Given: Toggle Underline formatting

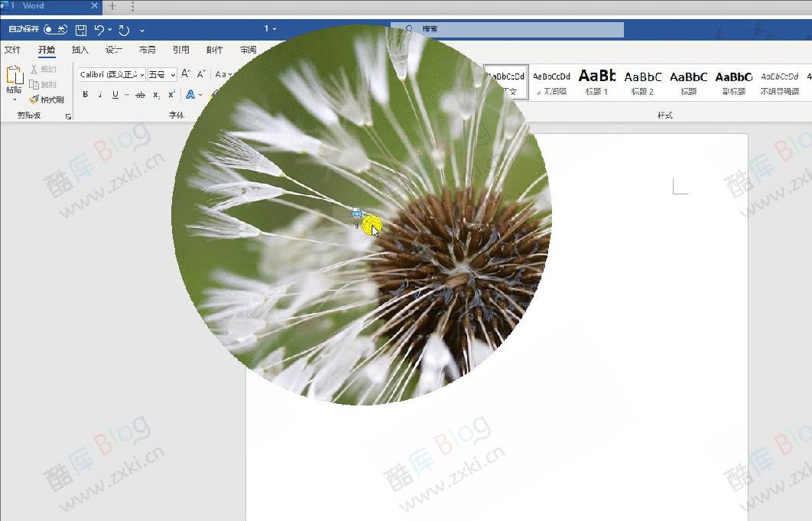Looking at the screenshot, I should [115, 95].
